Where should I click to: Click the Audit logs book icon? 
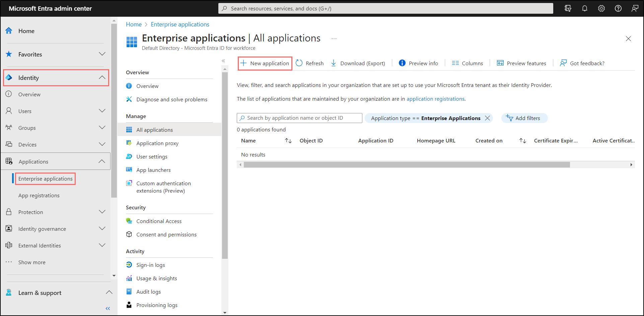pyautogui.click(x=129, y=292)
